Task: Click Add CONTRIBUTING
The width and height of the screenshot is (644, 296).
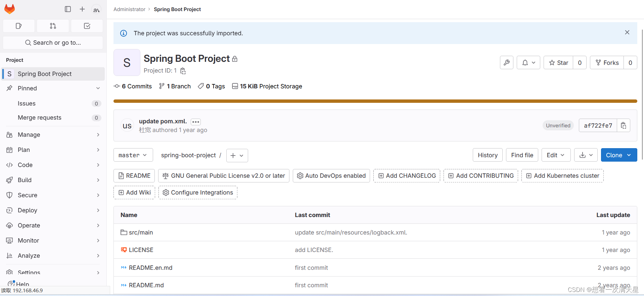Action: click(x=481, y=176)
